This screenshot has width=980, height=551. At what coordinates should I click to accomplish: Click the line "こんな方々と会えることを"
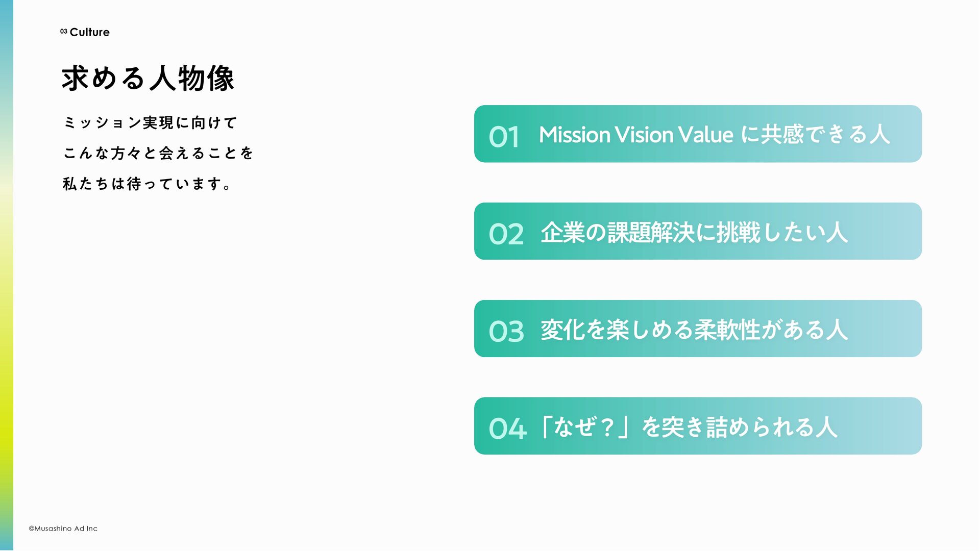coord(158,153)
